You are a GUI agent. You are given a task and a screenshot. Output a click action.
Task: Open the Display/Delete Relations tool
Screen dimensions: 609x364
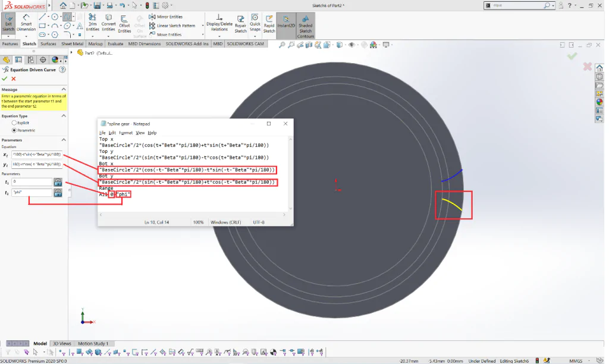pos(219,23)
